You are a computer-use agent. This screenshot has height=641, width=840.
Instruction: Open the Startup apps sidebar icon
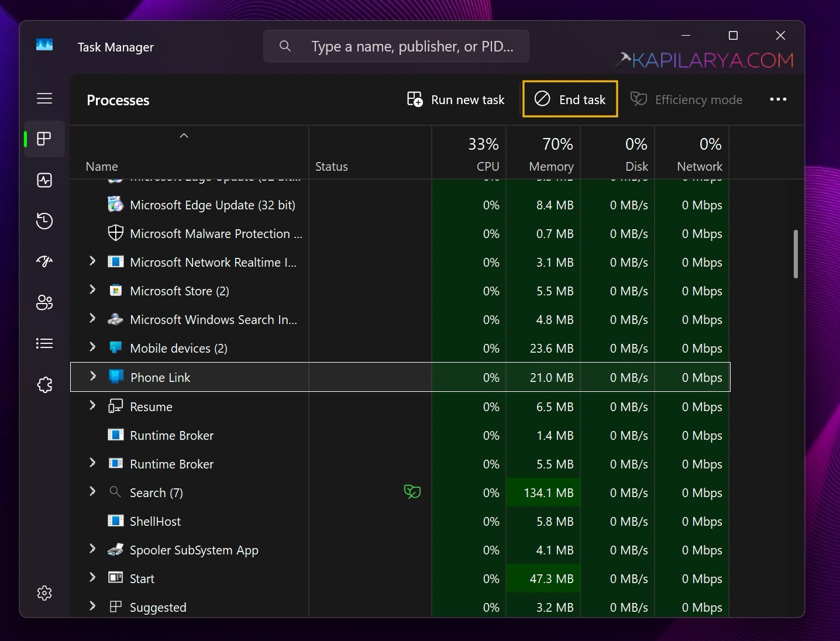44,261
